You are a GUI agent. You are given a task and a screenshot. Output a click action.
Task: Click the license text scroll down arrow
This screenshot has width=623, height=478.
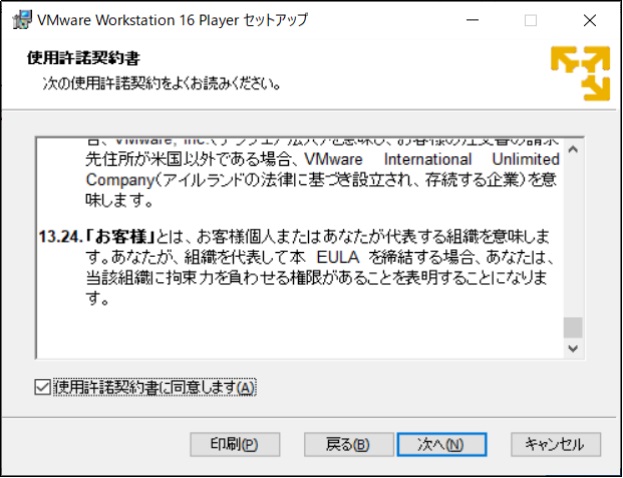coord(573,348)
